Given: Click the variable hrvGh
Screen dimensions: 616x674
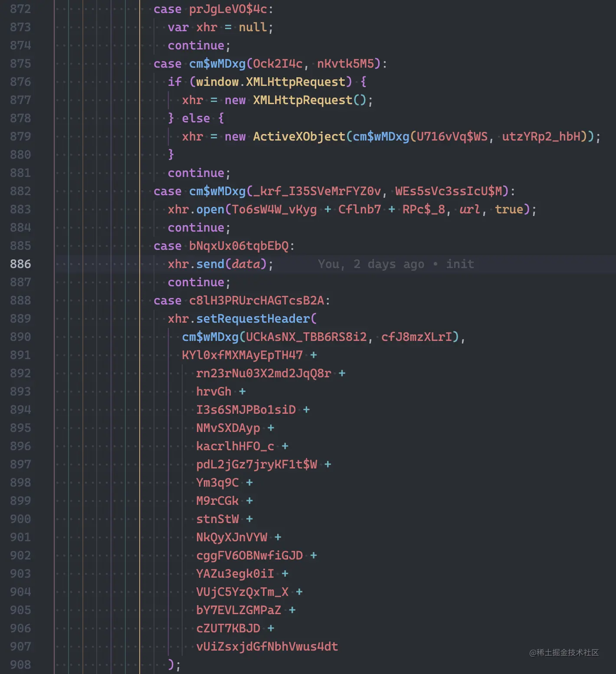Looking at the screenshot, I should click(x=214, y=392).
